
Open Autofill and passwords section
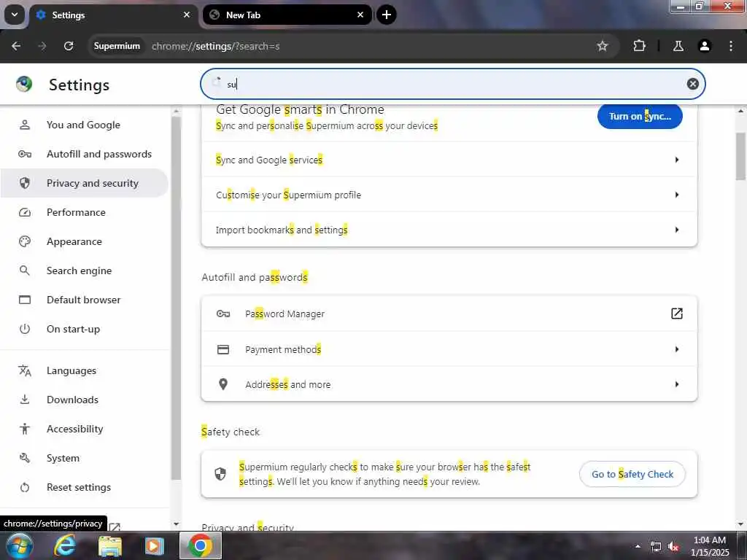tap(84, 154)
